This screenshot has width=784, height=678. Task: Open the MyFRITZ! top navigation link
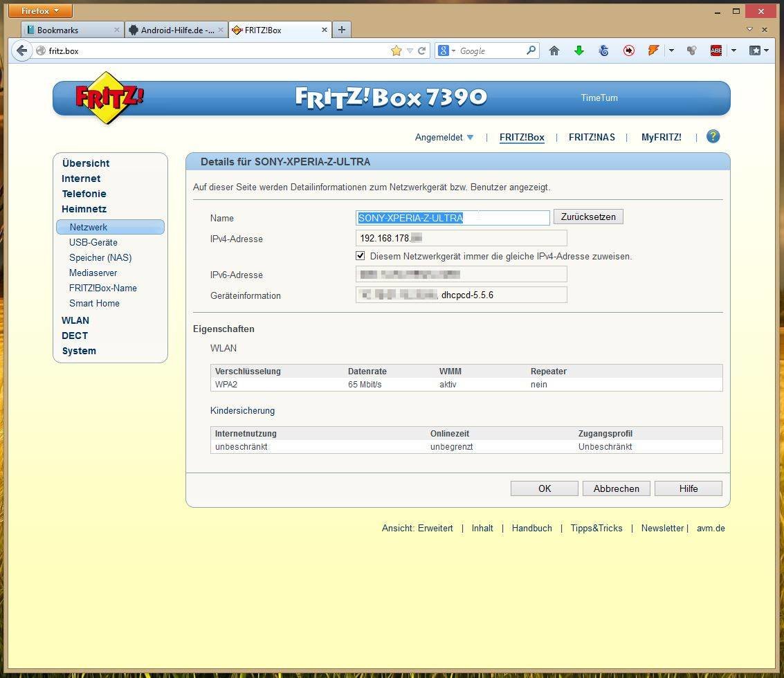pos(661,137)
